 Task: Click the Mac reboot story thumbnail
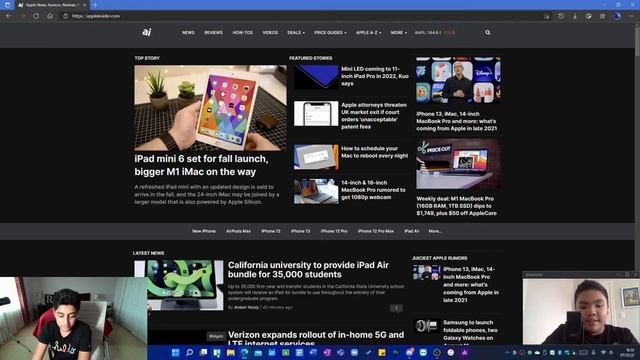click(x=316, y=157)
